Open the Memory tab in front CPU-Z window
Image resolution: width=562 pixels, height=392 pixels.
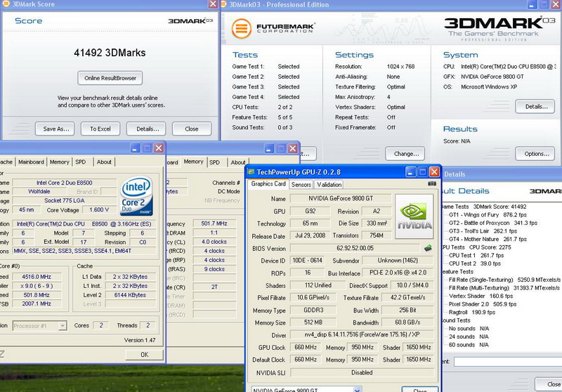point(60,162)
